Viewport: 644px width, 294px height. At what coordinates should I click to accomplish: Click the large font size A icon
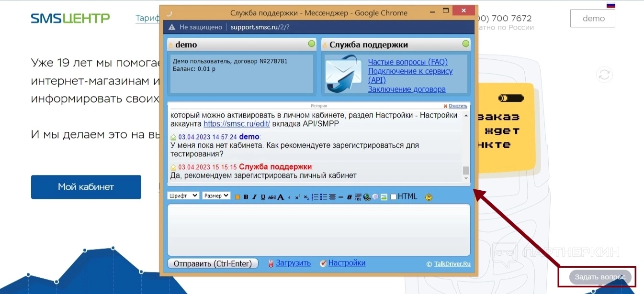pos(281,197)
